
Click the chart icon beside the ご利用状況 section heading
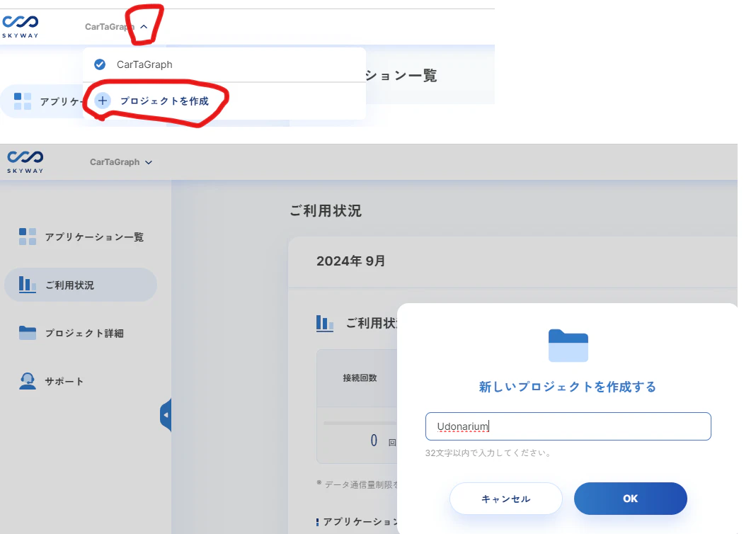[325, 323]
